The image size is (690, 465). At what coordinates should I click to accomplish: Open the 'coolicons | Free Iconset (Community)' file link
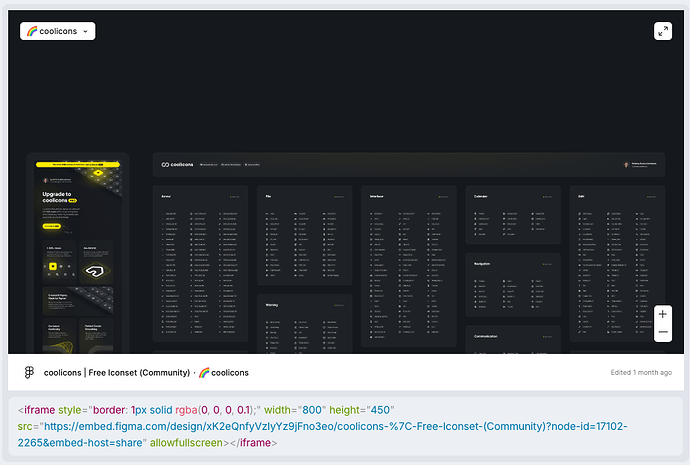click(x=117, y=373)
